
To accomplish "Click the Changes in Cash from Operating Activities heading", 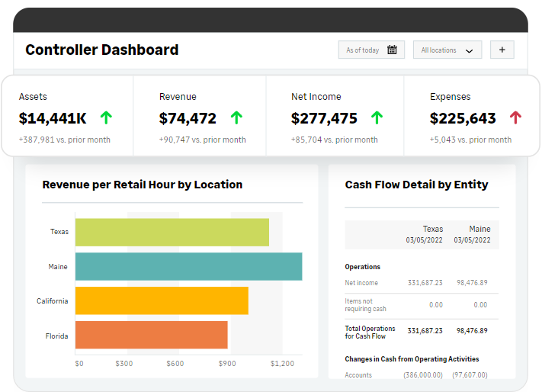I will pos(412,359).
